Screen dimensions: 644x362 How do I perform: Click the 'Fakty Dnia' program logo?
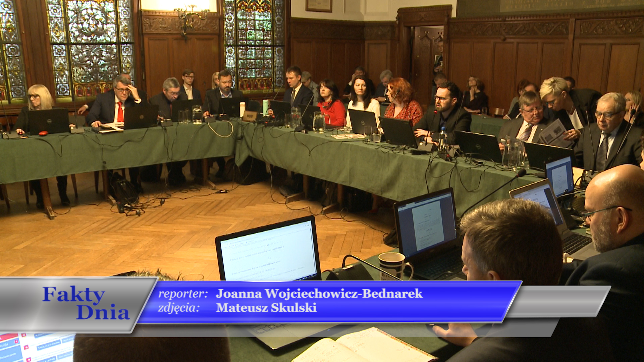[86, 303]
